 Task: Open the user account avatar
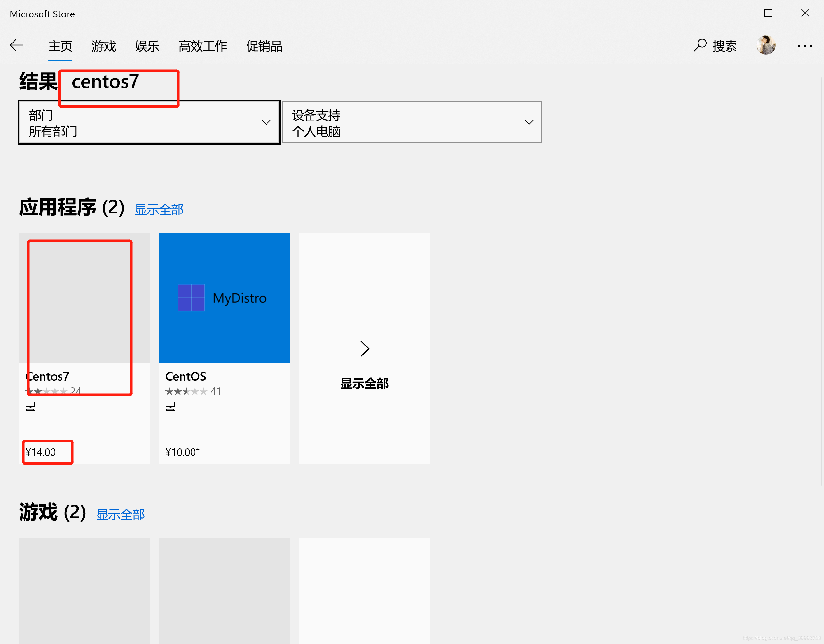(x=766, y=46)
